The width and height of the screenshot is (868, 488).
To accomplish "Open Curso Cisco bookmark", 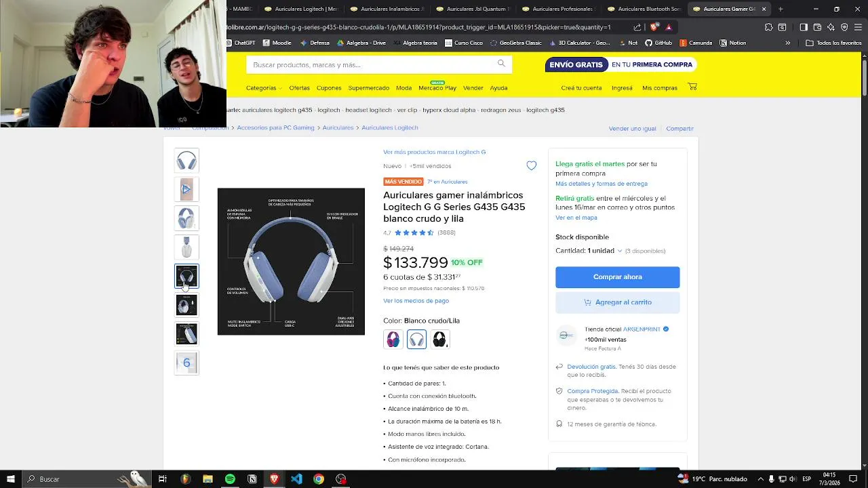I will tap(464, 43).
